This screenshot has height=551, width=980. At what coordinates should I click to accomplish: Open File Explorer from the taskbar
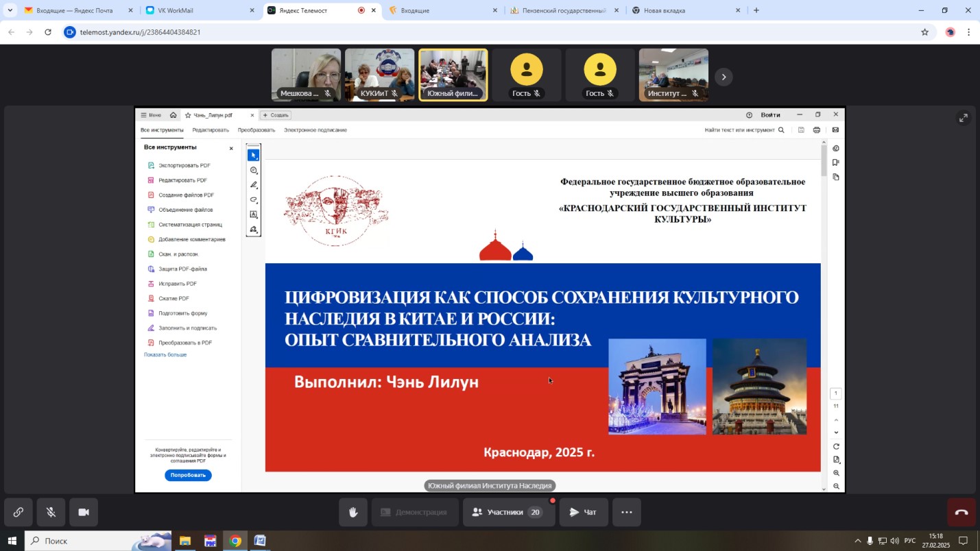click(185, 541)
